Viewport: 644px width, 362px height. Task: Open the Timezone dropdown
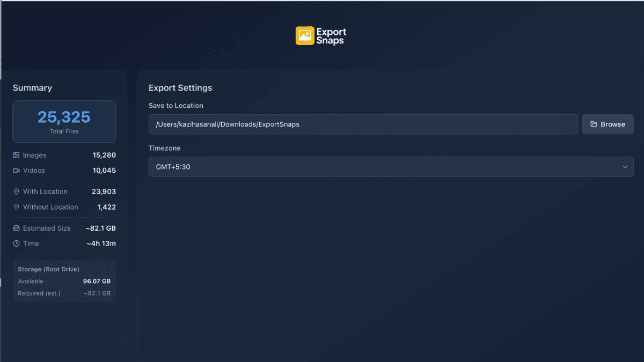[x=391, y=167]
